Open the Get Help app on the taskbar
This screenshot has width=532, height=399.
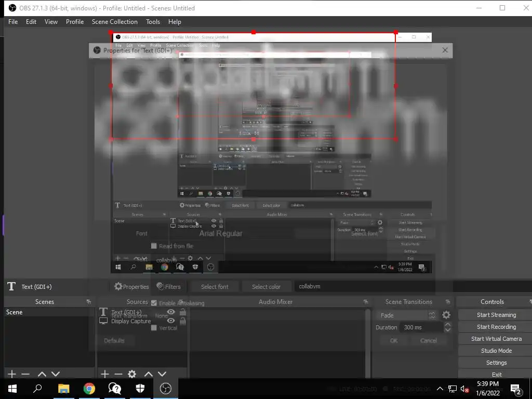point(115,389)
